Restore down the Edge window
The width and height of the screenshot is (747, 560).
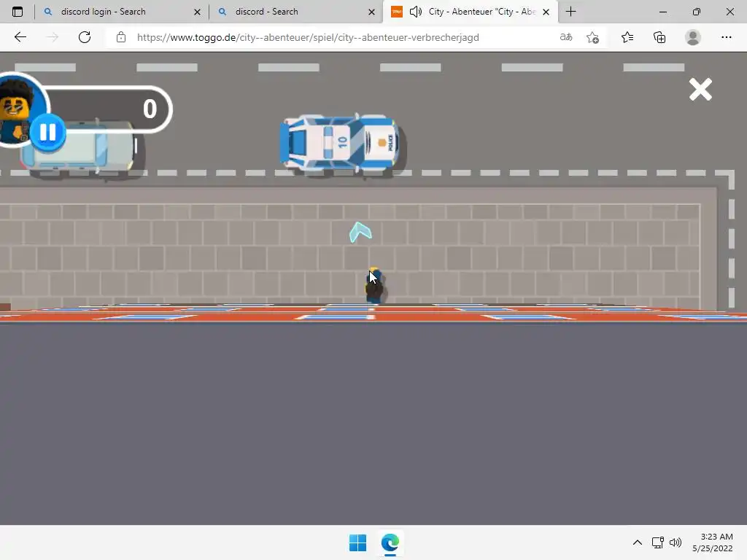697,12
